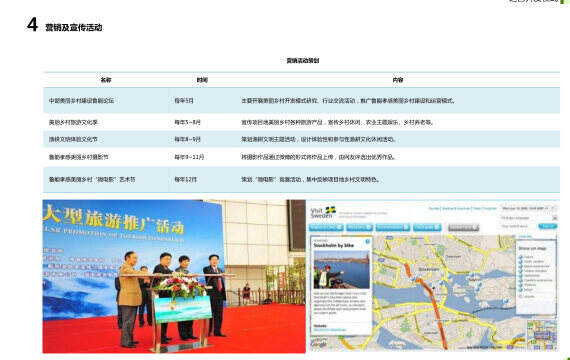Select the 每年8~9月 time cell
Screen dimensions: 570x360
coord(187,139)
